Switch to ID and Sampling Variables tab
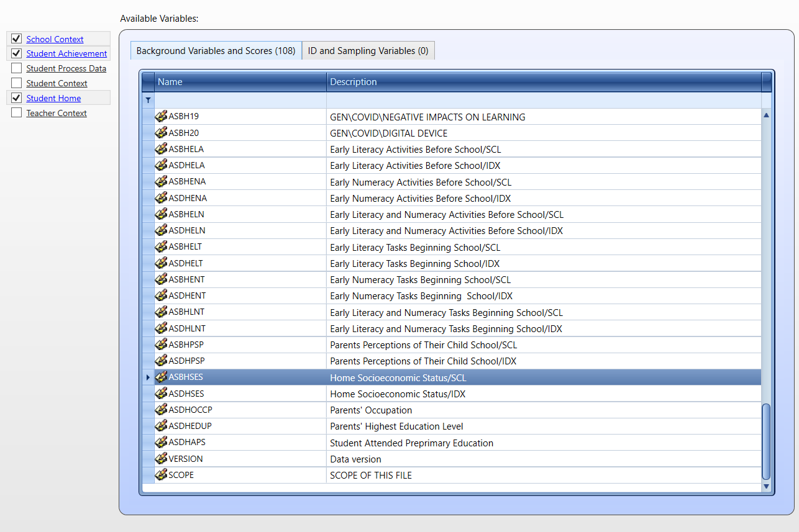 point(368,51)
